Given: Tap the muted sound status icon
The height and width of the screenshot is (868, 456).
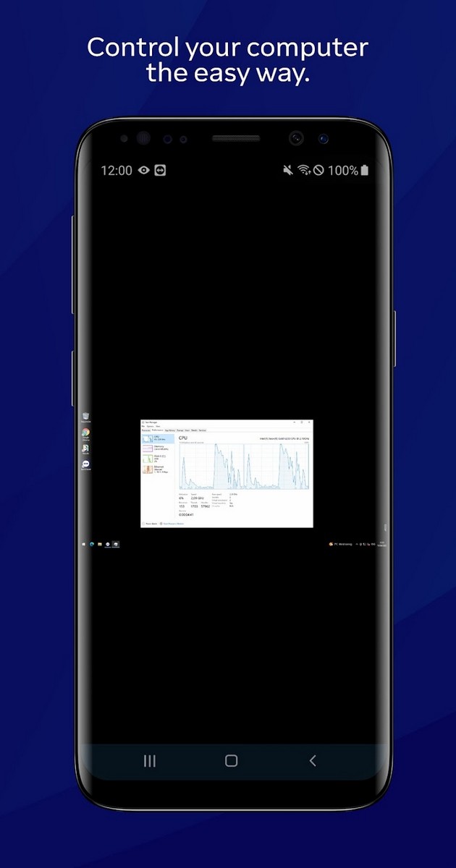Looking at the screenshot, I should pos(288,170).
